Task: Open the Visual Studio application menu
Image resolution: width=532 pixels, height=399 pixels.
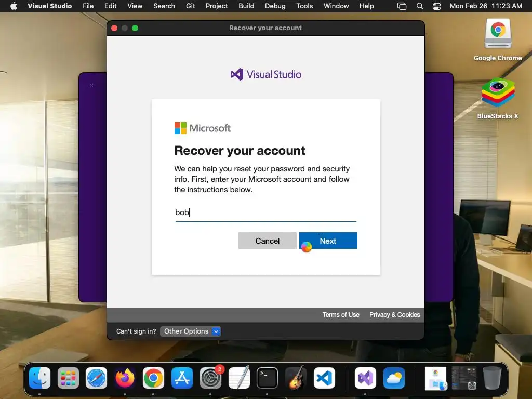Action: tap(49, 6)
